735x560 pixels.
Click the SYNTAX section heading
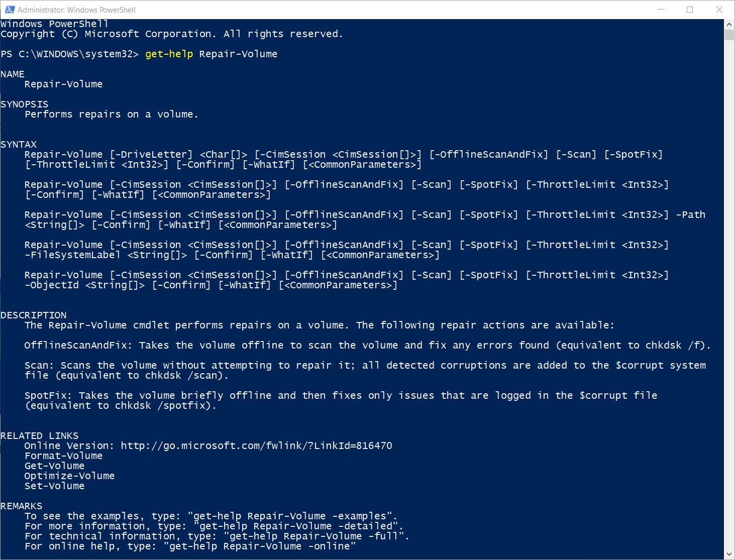coord(19,144)
